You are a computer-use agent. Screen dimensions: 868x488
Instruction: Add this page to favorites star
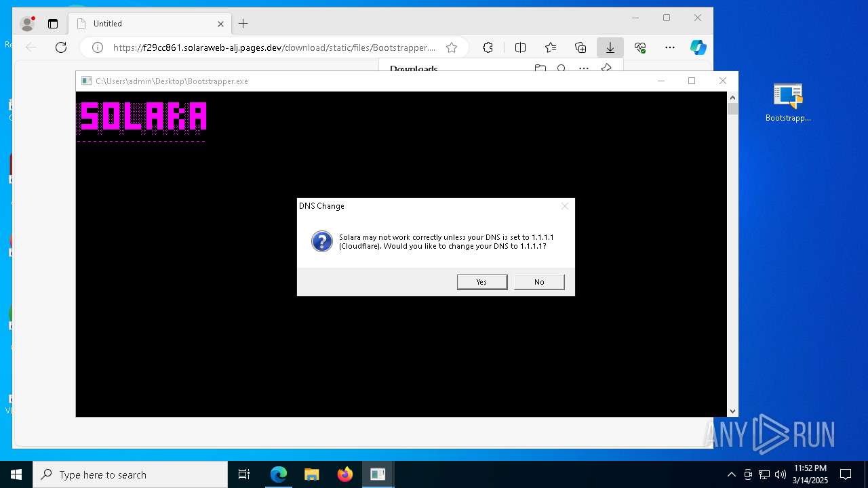(x=452, y=47)
